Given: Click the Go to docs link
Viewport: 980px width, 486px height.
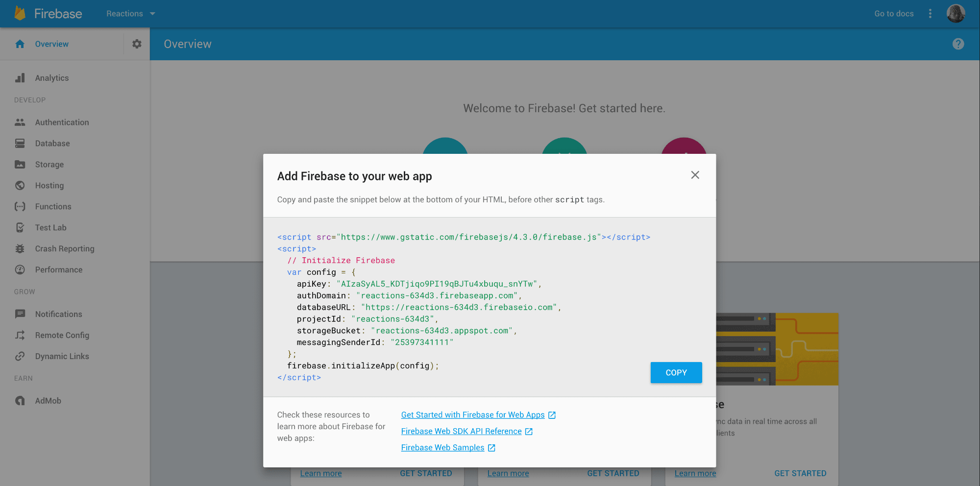Looking at the screenshot, I should [x=894, y=14].
